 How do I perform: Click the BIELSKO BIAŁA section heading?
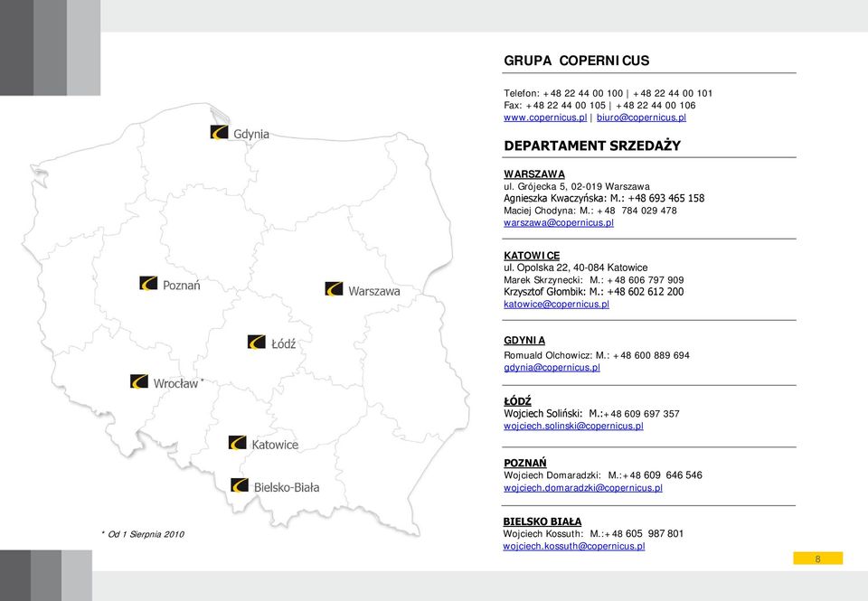point(542,521)
